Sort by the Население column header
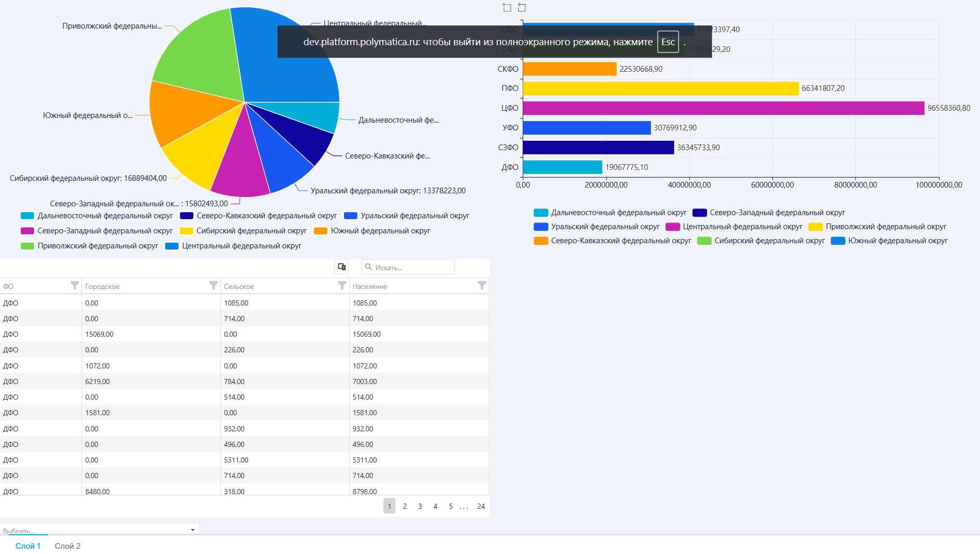This screenshot has height=554, width=980. (370, 286)
